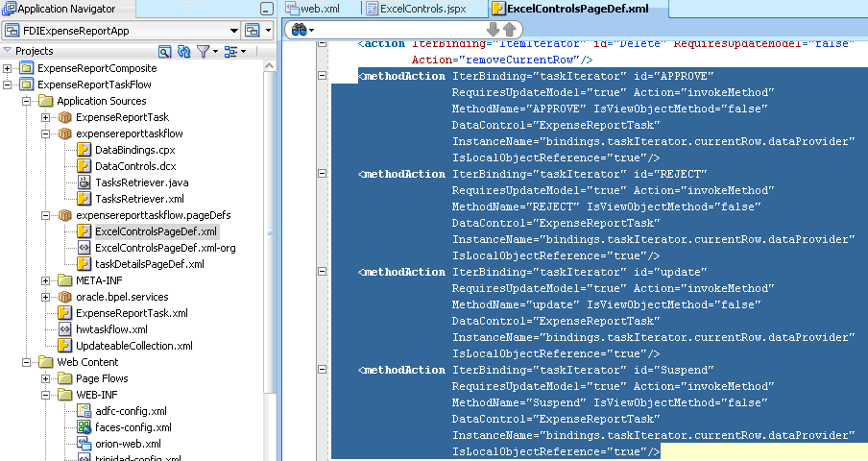Collapse the expensereporttaskflow package node

[x=46, y=133]
